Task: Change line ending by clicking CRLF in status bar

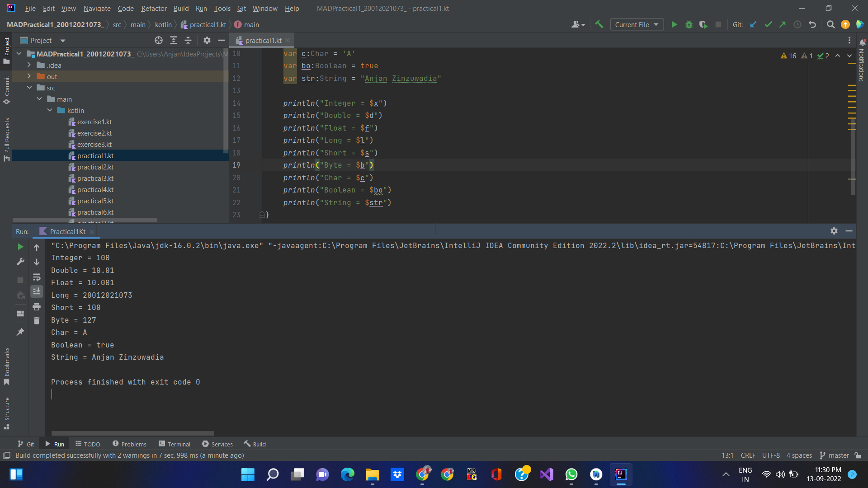Action: [748, 455]
